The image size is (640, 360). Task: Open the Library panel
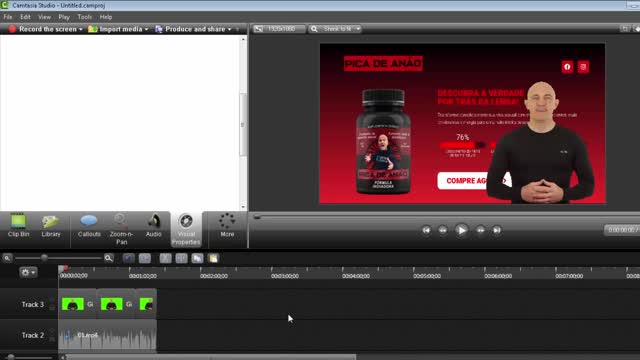coord(51,225)
